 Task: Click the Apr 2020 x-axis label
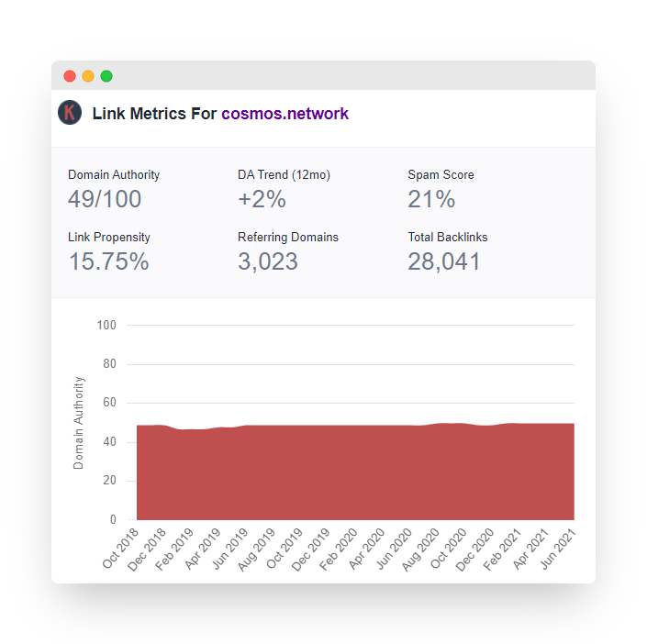coord(367,549)
